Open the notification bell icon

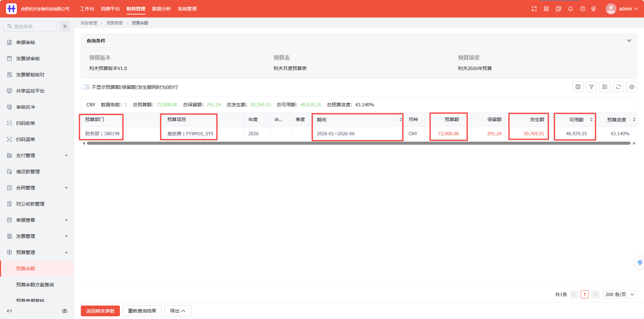coord(571,9)
